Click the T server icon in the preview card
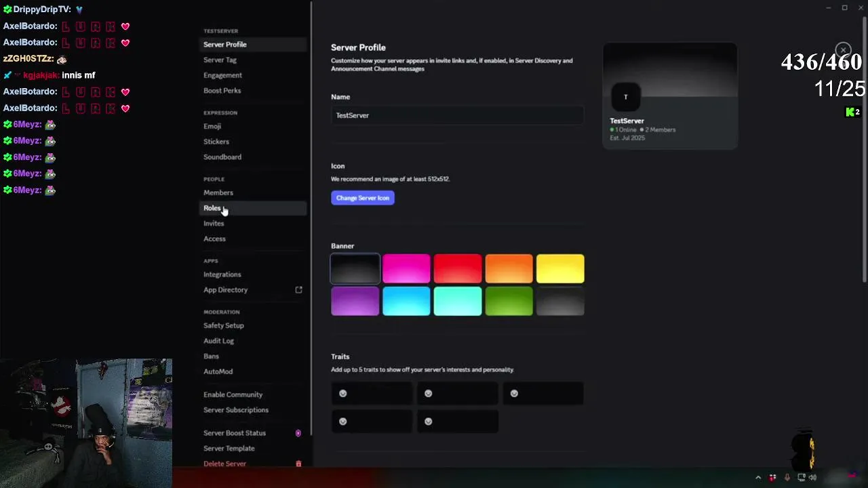Viewport: 868px width, 488px height. [x=625, y=97]
